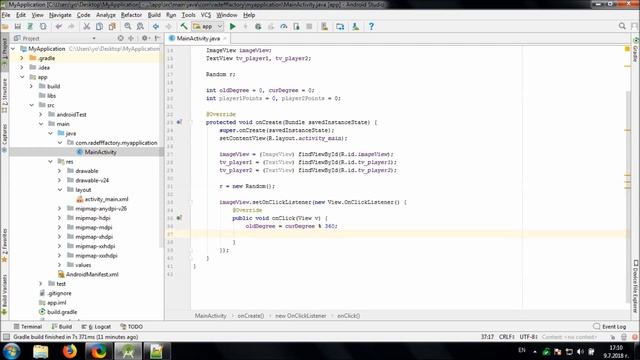
Task: Open the app run configuration dropdown
Action: (208, 27)
